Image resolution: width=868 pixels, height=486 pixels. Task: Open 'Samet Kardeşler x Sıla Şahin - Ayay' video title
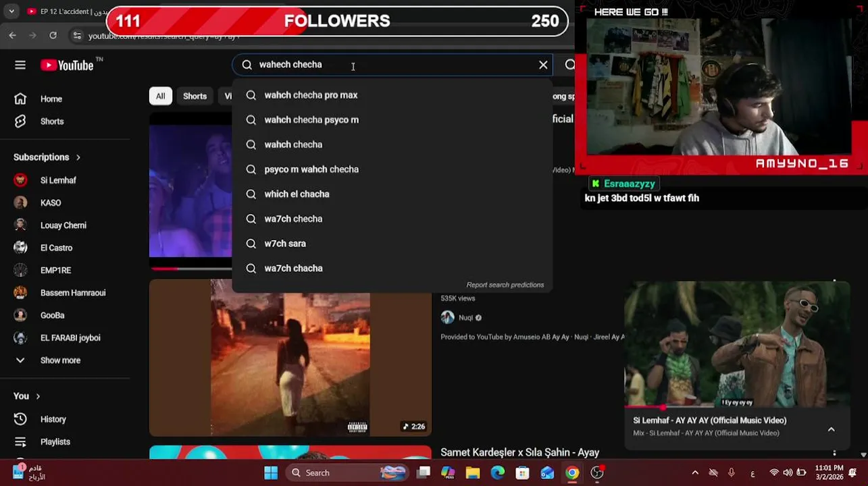tap(519, 452)
